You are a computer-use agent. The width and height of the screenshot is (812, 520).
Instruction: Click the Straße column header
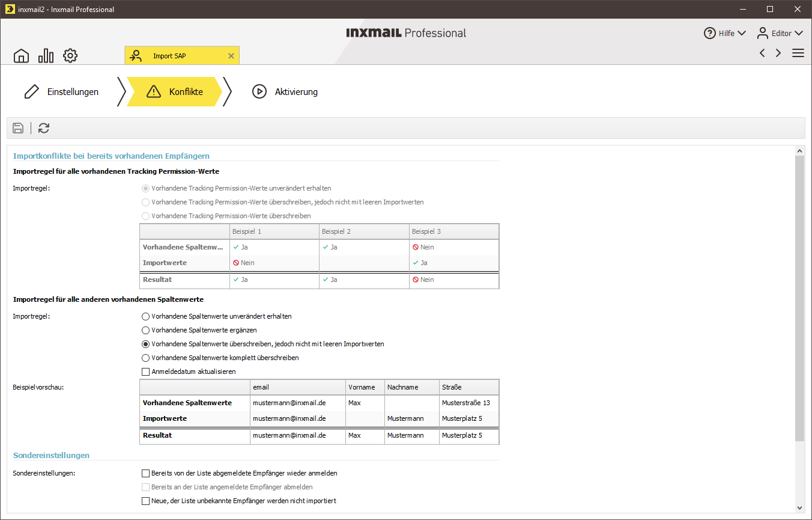click(x=469, y=387)
